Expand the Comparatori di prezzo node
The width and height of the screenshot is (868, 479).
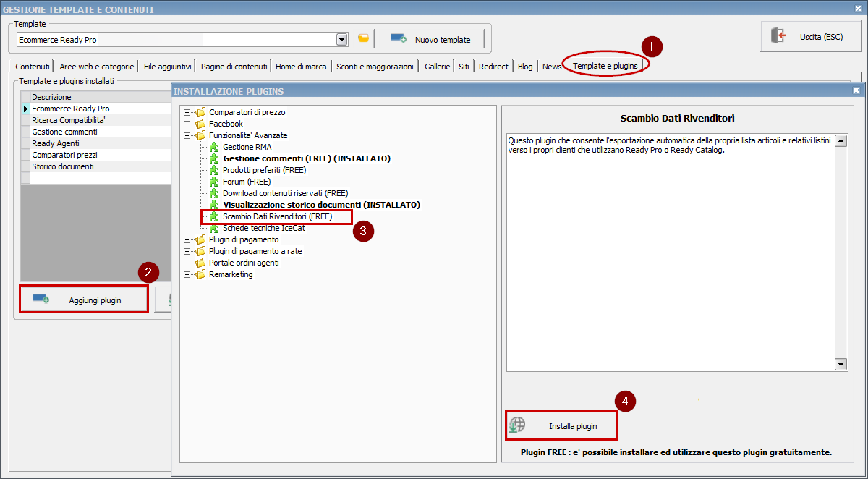[187, 112]
